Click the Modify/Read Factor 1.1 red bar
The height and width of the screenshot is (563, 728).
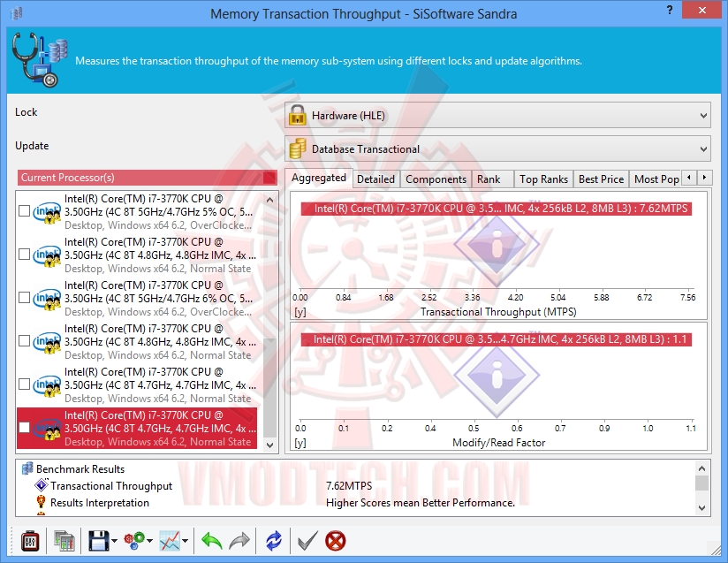click(497, 339)
